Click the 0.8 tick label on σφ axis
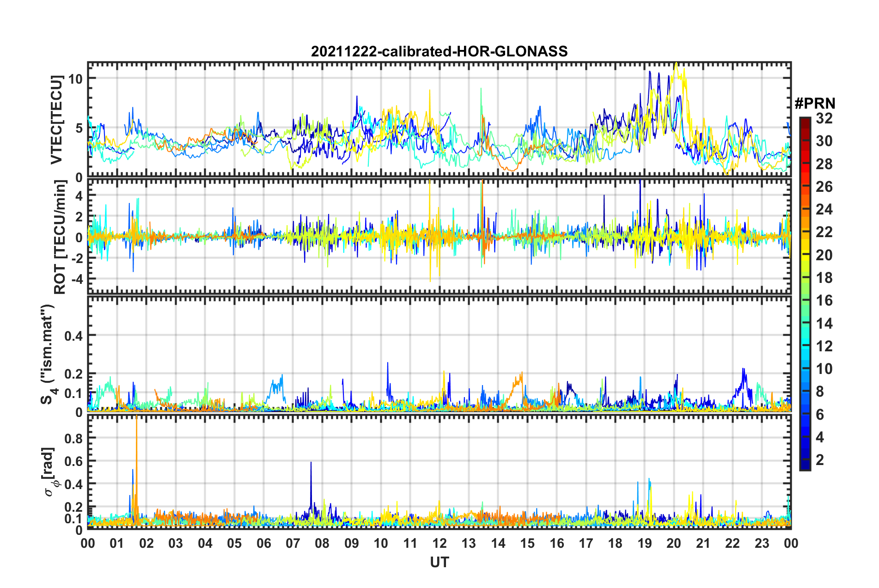 73,438
